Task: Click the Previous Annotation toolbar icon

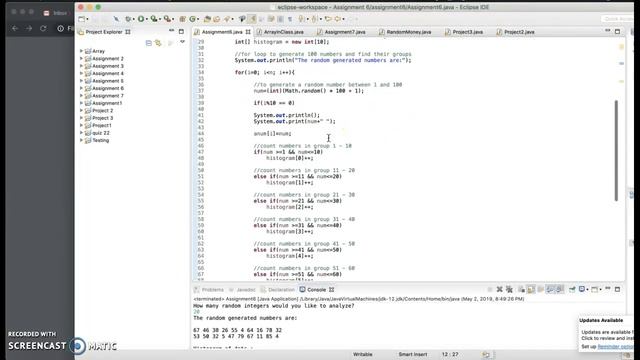Action: click(x=314, y=19)
